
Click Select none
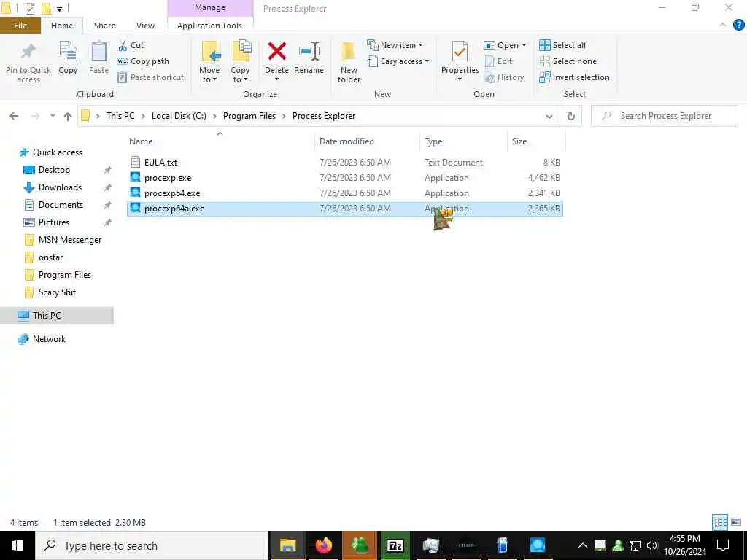568,61
